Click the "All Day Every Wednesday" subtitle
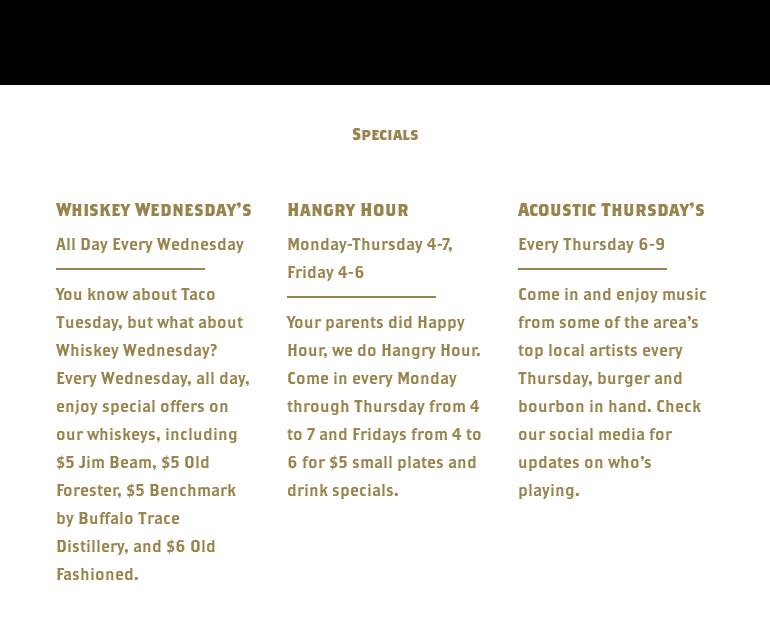Viewport: 770px width, 642px height. point(150,244)
